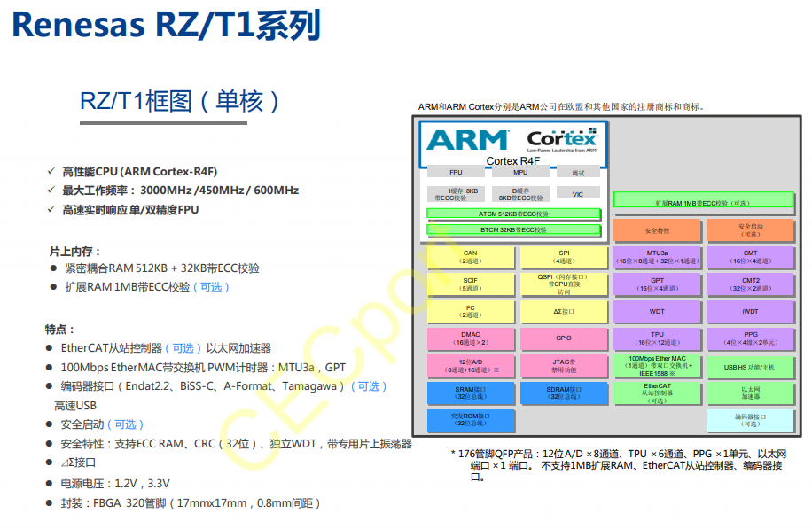Click the '片上内存：' heading
Image resolution: width=812 pixels, height=529 pixels.
point(74,252)
